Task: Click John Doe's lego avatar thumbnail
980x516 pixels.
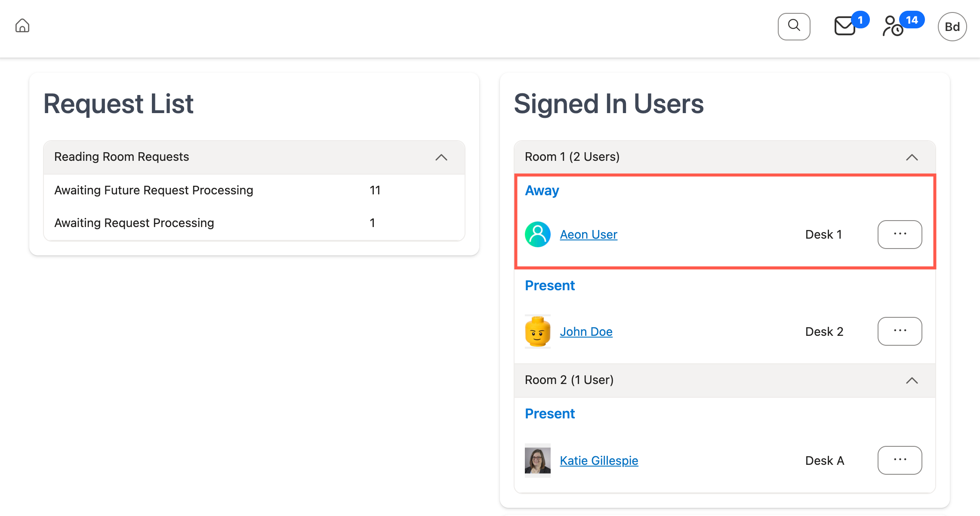Action: pyautogui.click(x=537, y=331)
